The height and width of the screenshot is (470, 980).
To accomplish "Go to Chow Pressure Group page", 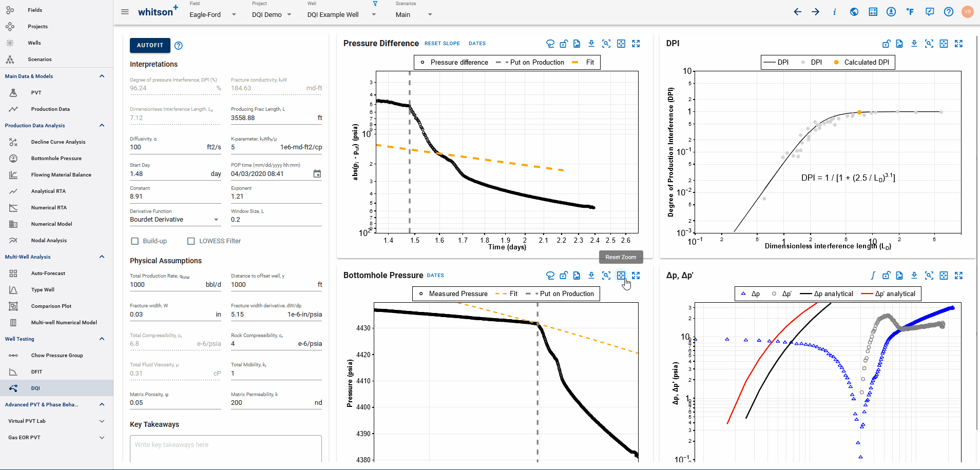I will [56, 356].
